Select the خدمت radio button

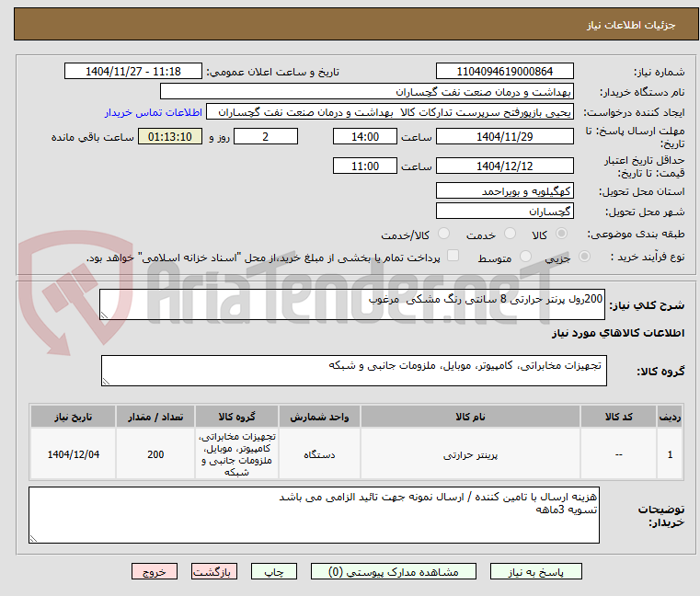[510, 234]
